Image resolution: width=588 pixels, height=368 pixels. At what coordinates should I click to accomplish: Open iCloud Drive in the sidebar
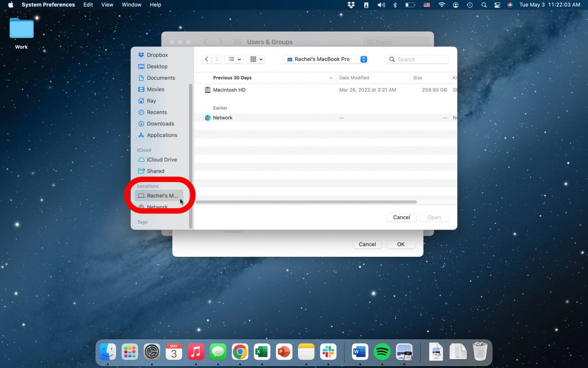pos(162,160)
